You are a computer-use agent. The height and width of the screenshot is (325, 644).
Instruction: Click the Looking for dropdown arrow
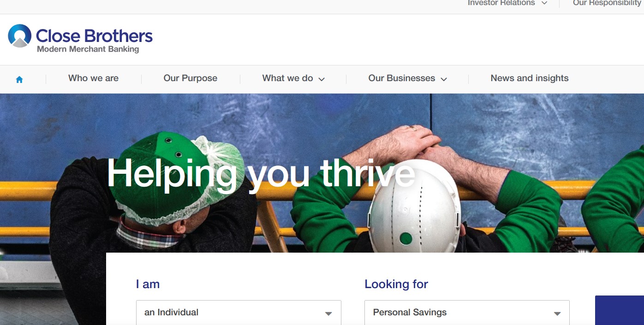click(557, 313)
